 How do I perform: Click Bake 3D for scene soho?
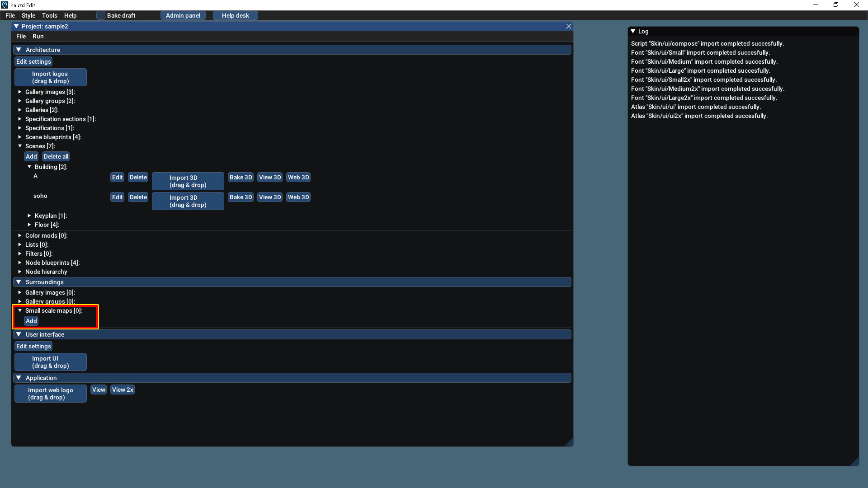[241, 197]
